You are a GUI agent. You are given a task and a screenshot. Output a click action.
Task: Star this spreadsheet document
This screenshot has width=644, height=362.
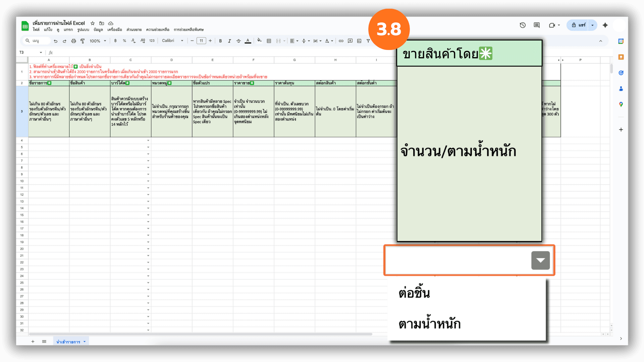pos(93,23)
